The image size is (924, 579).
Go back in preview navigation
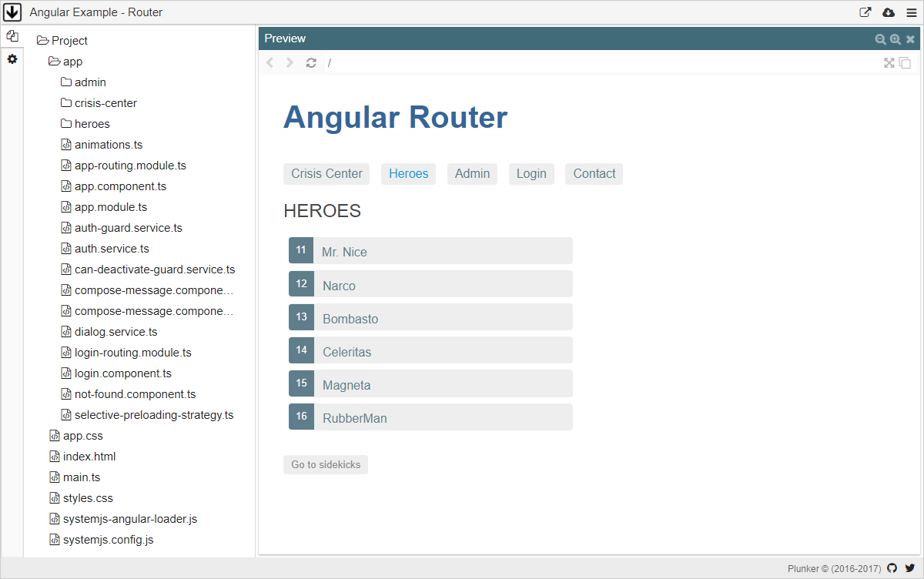(x=269, y=62)
